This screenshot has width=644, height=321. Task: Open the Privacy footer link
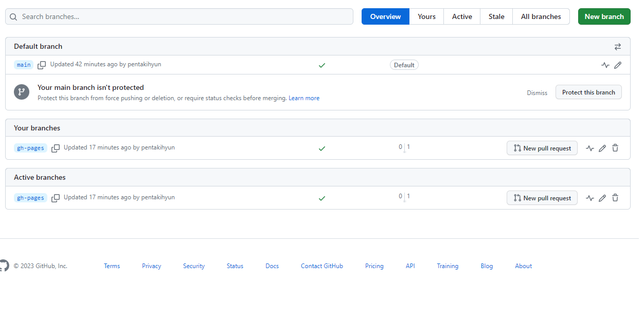(x=152, y=266)
